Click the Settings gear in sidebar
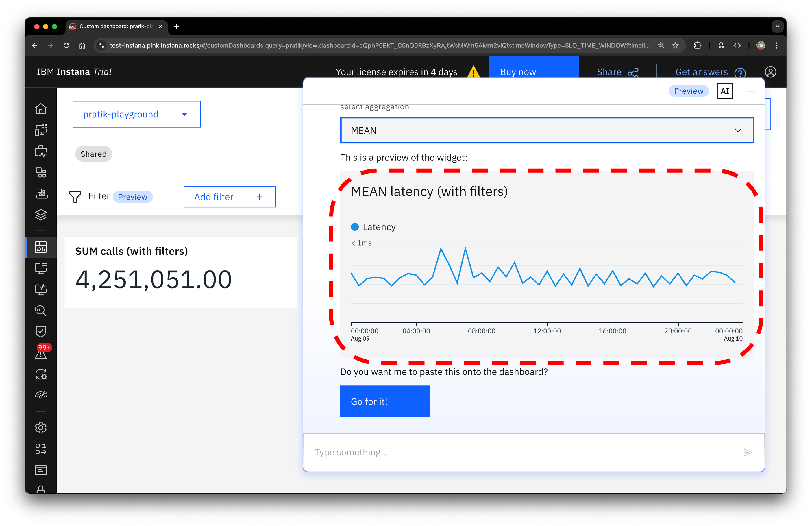 click(x=40, y=427)
